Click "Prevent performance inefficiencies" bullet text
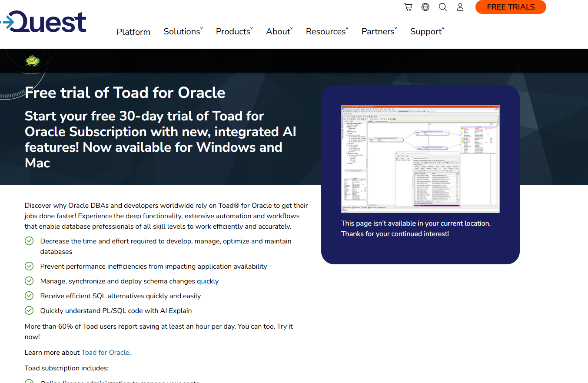The height and width of the screenshot is (383, 588). (x=154, y=266)
